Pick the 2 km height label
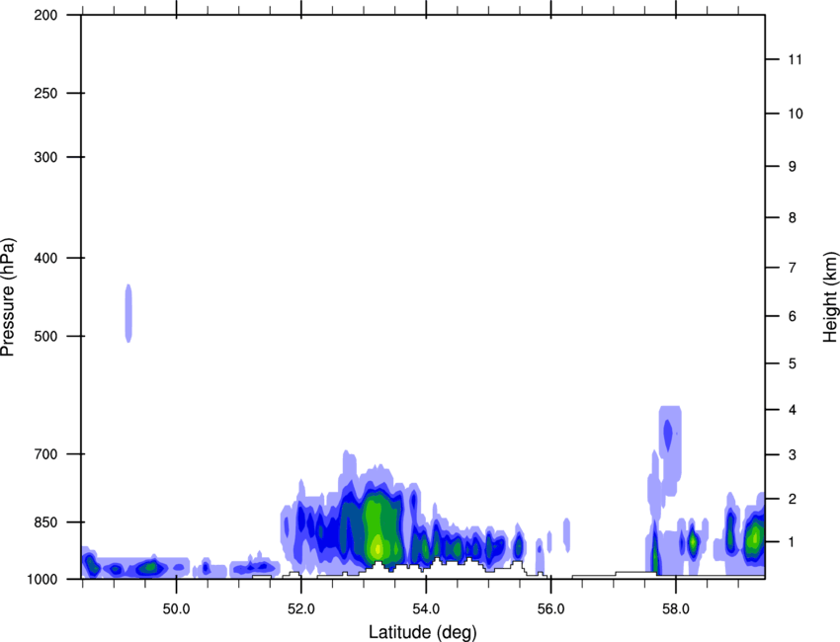This screenshot has height=642, width=840. click(x=793, y=499)
